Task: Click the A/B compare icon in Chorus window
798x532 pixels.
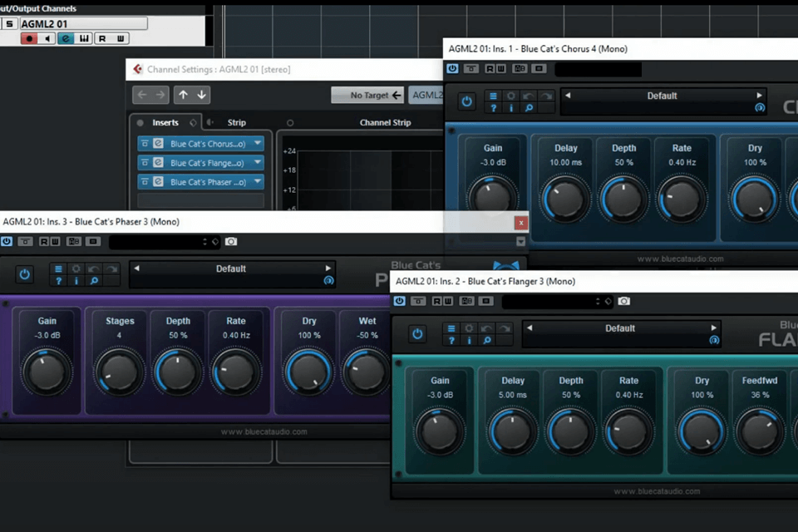Action: [520, 69]
